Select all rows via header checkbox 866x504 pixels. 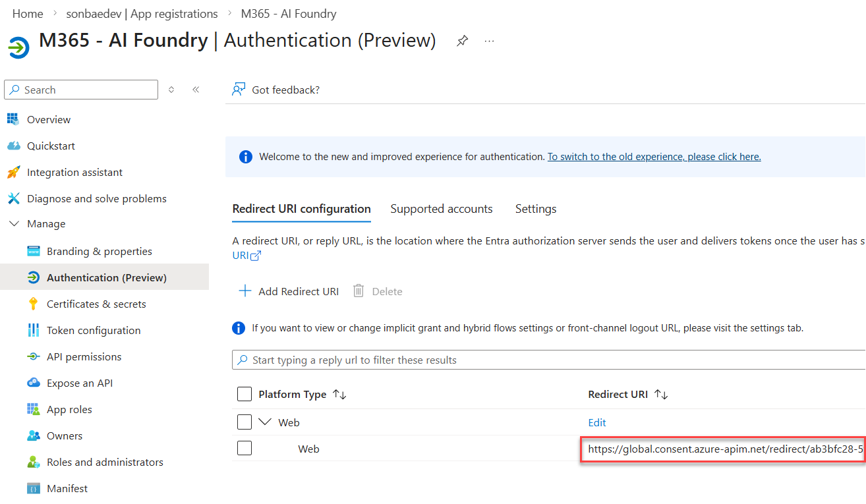[245, 394]
